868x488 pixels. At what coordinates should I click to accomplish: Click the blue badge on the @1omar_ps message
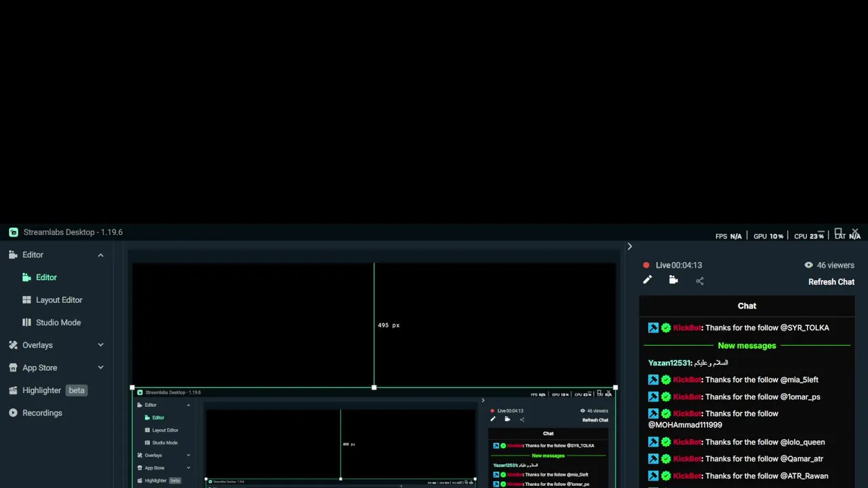(653, 397)
